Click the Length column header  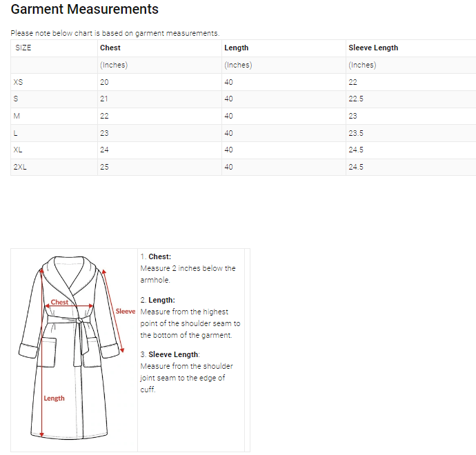[236, 48]
